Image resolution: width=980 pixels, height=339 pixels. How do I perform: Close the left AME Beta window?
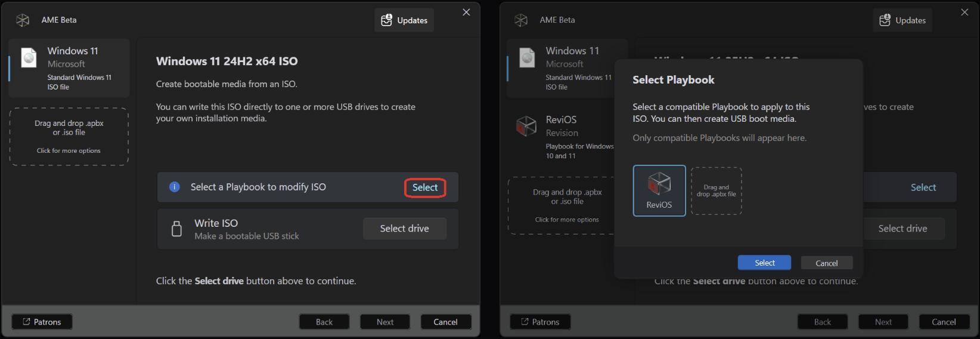(466, 12)
